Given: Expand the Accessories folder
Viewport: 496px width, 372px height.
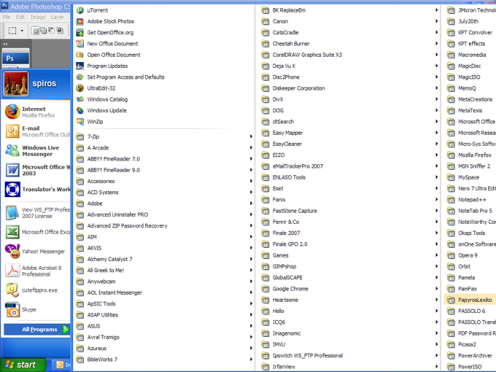Looking at the screenshot, I should pyautogui.click(x=163, y=181).
